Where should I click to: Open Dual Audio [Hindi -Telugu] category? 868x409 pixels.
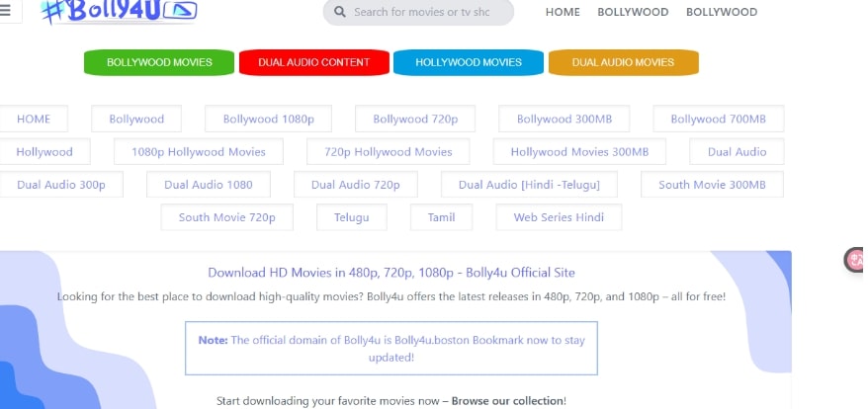click(529, 185)
